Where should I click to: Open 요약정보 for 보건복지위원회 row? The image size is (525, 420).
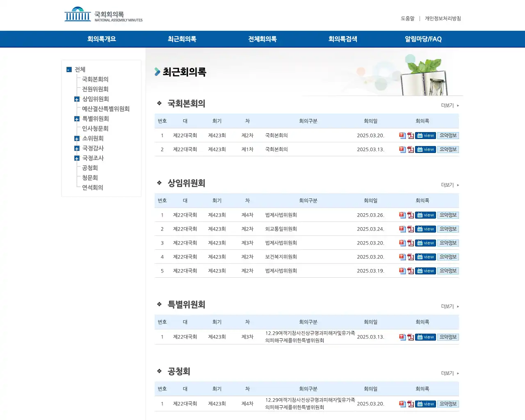coord(448,257)
